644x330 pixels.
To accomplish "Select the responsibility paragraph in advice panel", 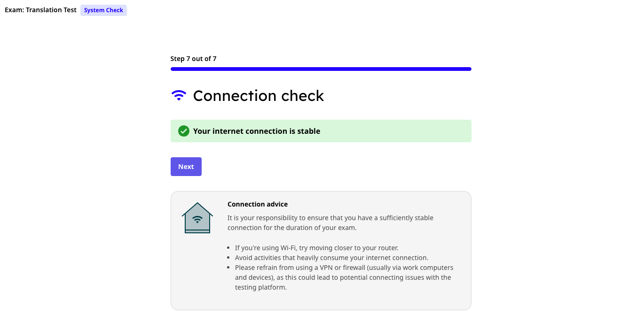I will tap(330, 223).
